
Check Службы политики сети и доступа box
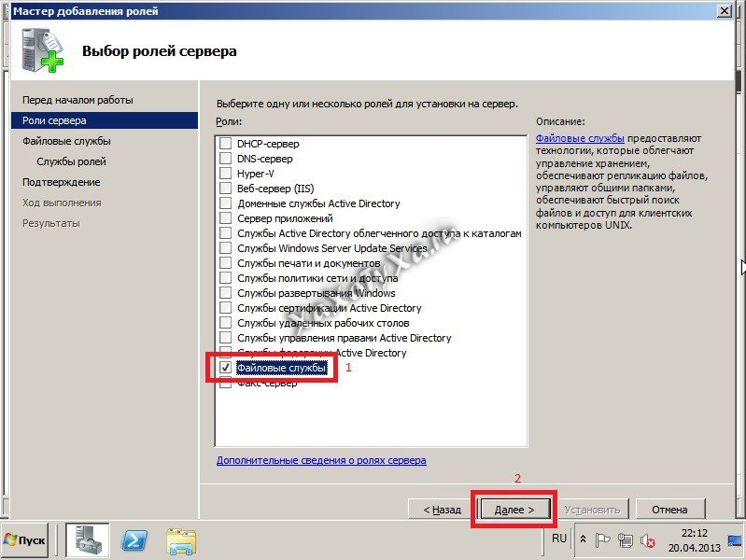(226, 278)
